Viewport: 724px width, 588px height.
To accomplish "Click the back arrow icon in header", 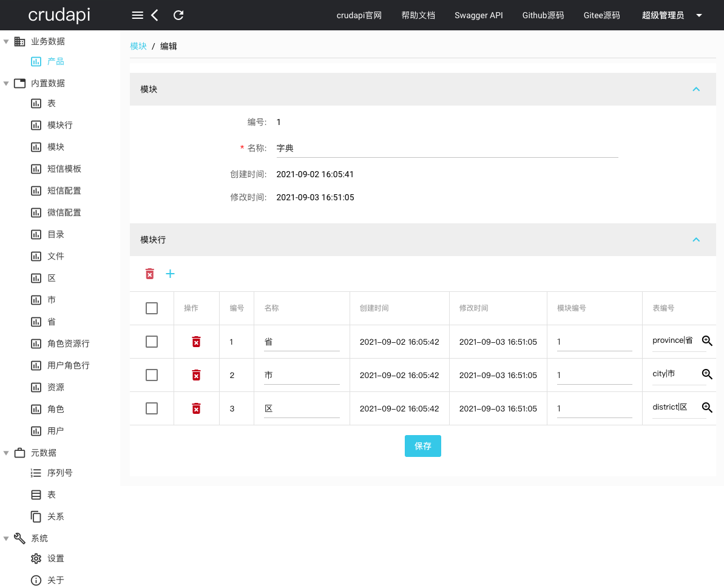I will [155, 15].
